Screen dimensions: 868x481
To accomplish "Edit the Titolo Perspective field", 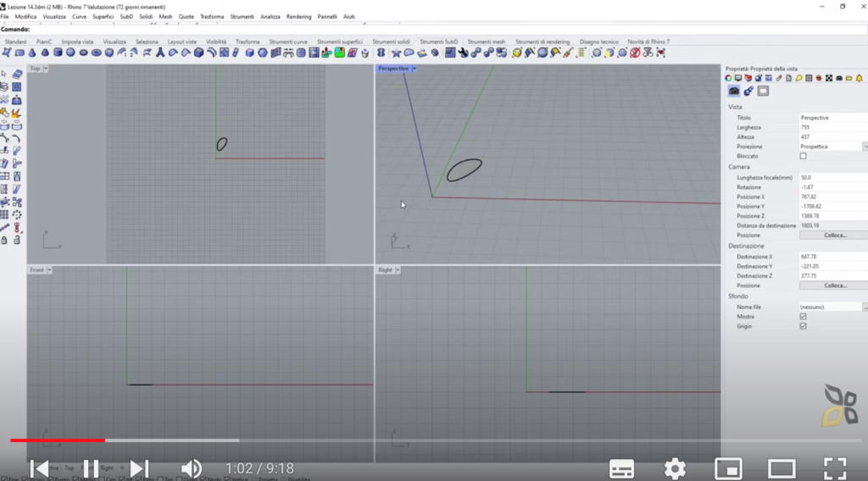I will tap(834, 118).
